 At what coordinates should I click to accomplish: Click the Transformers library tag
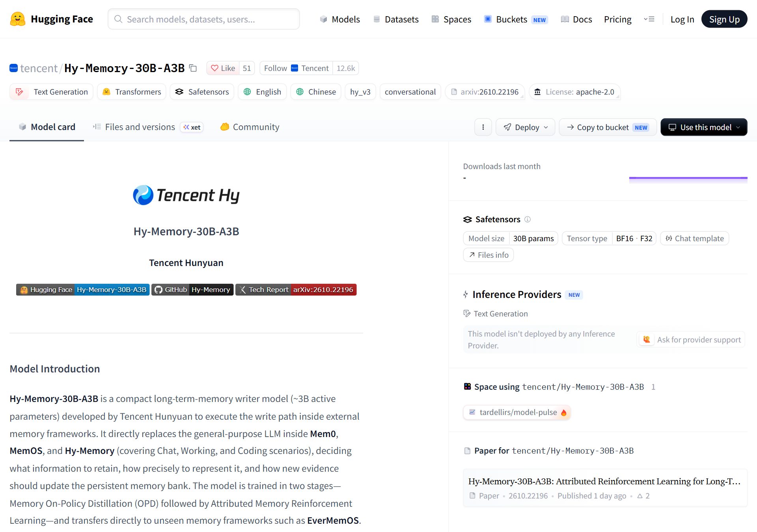point(132,92)
